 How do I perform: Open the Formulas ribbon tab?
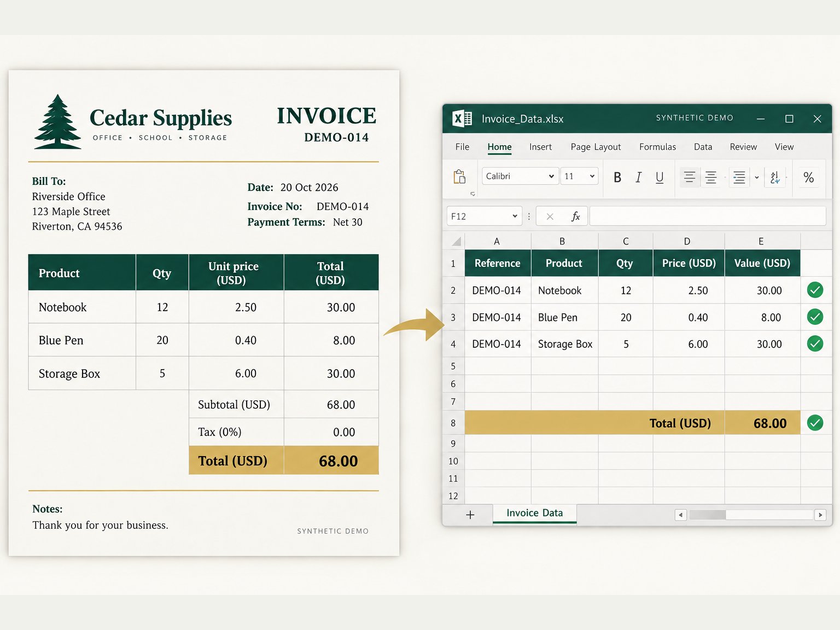click(x=657, y=147)
